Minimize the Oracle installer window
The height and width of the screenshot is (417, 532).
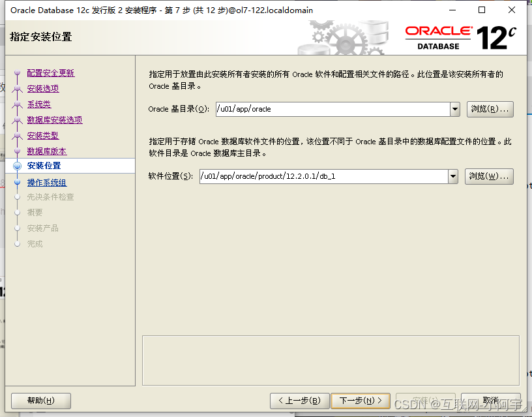pos(452,10)
